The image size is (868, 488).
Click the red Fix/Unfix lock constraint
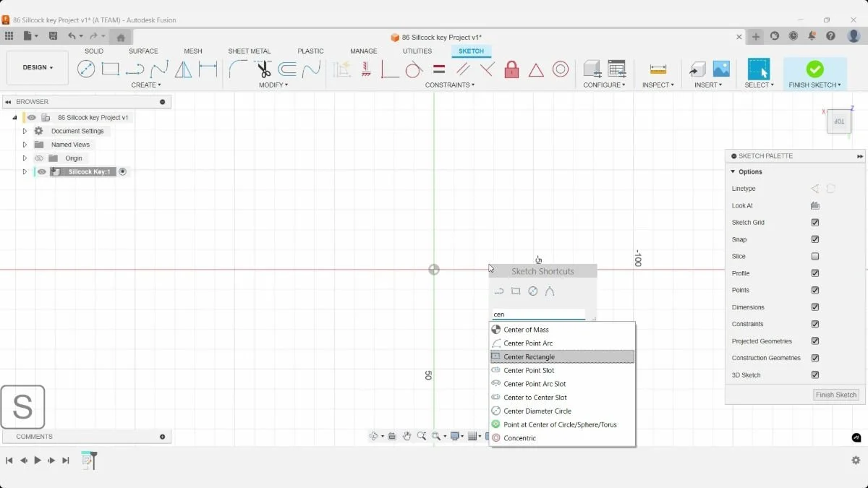point(511,69)
